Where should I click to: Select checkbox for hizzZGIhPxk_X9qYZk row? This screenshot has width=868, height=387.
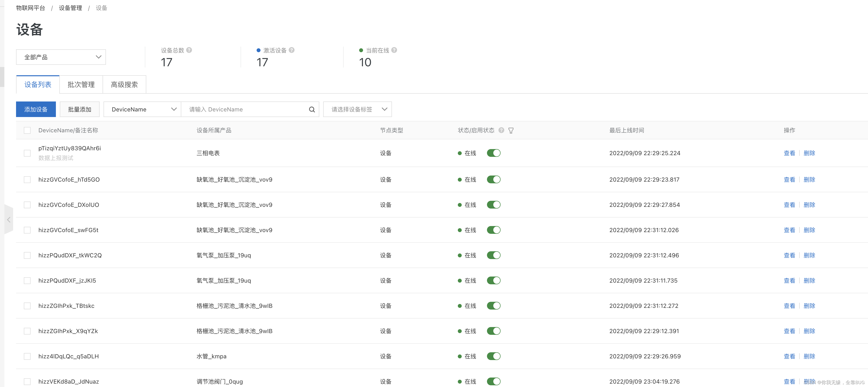(x=27, y=331)
